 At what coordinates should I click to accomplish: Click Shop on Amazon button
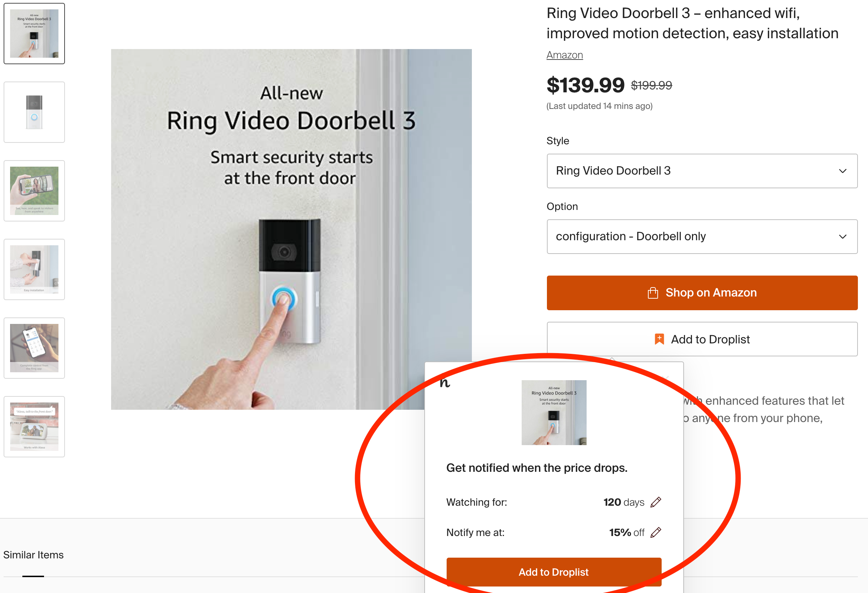(x=702, y=293)
